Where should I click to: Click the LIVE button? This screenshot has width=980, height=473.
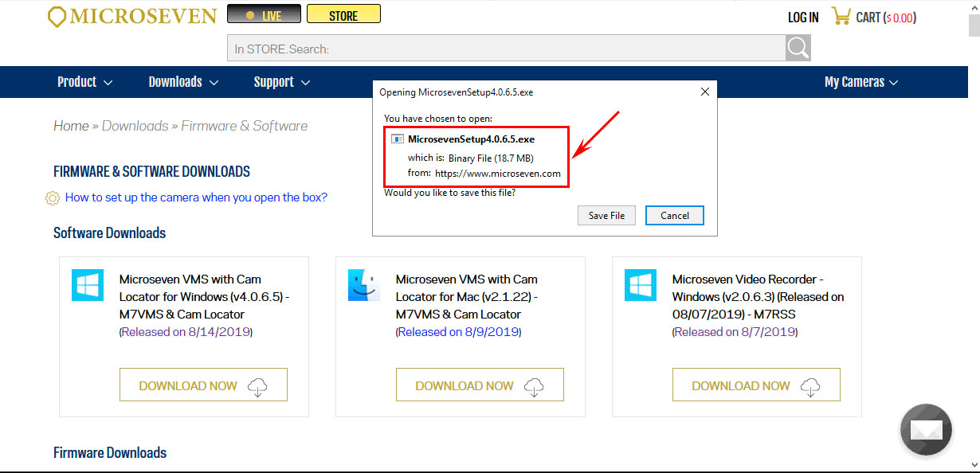[x=264, y=14]
